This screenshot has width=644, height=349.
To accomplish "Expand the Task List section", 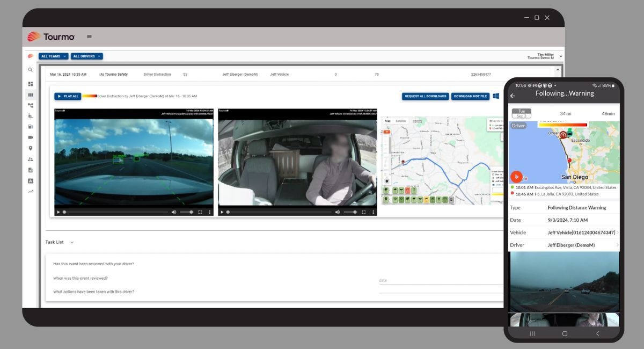I will [71, 242].
